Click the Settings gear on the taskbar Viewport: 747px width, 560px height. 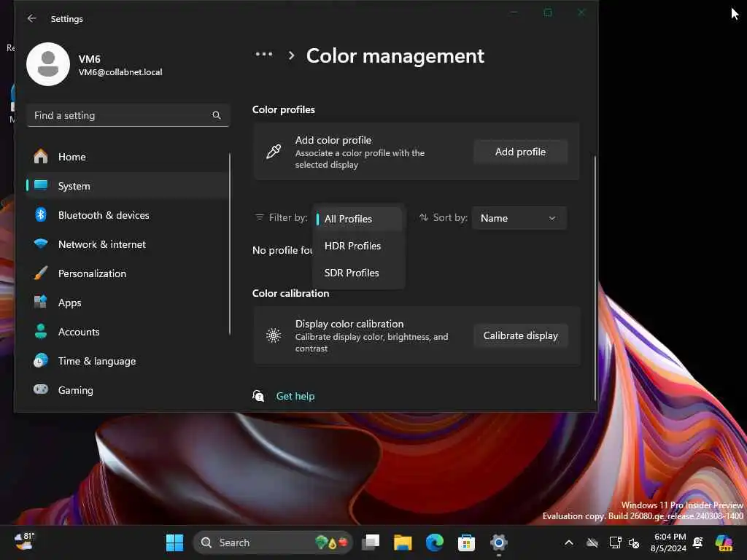(x=498, y=542)
